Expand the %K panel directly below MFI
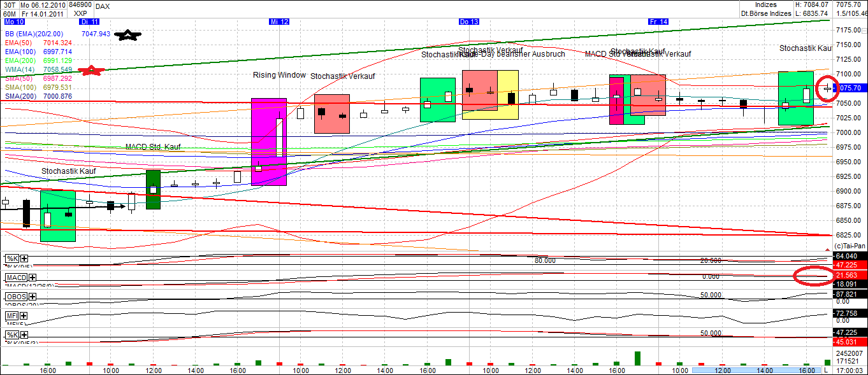The height and width of the screenshot is (375, 868). click(24, 335)
